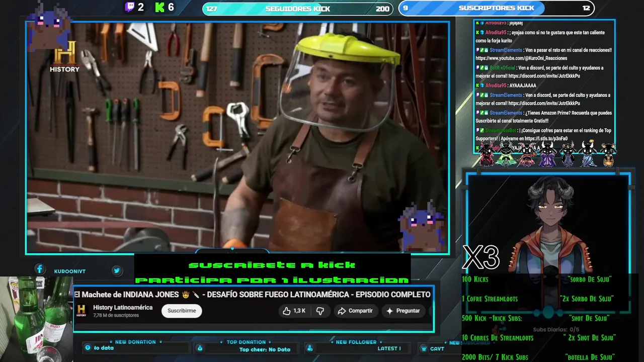The image size is (644, 362).
Task: Click the '1 Cofre Streamloots' reward text
Action: point(490,299)
